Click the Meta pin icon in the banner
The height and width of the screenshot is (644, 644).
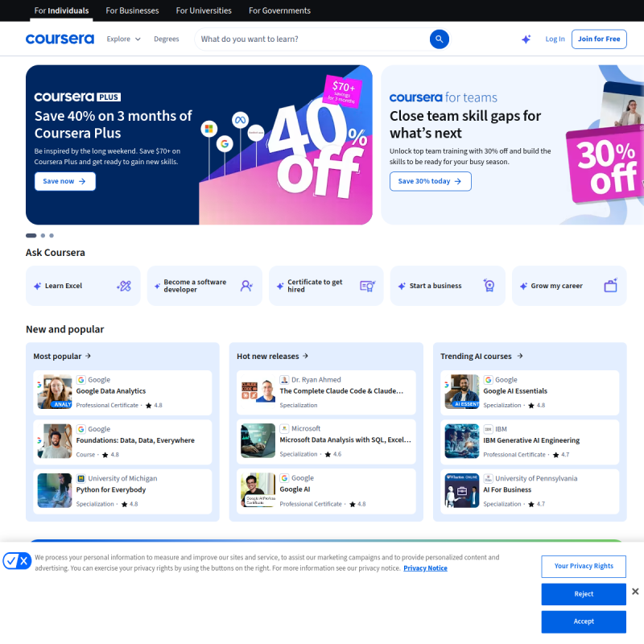pos(240,120)
